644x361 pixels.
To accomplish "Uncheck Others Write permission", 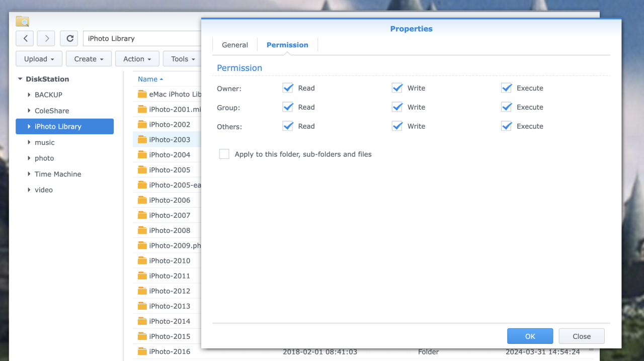I will (x=397, y=126).
